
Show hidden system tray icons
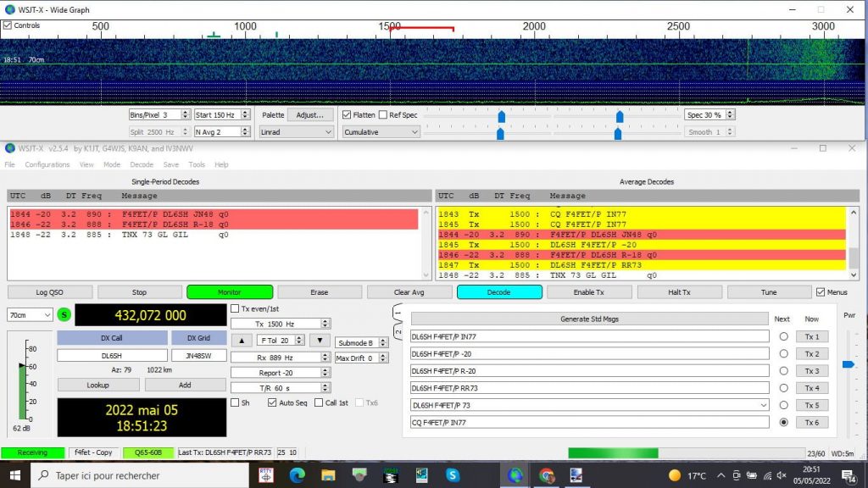tap(721, 475)
